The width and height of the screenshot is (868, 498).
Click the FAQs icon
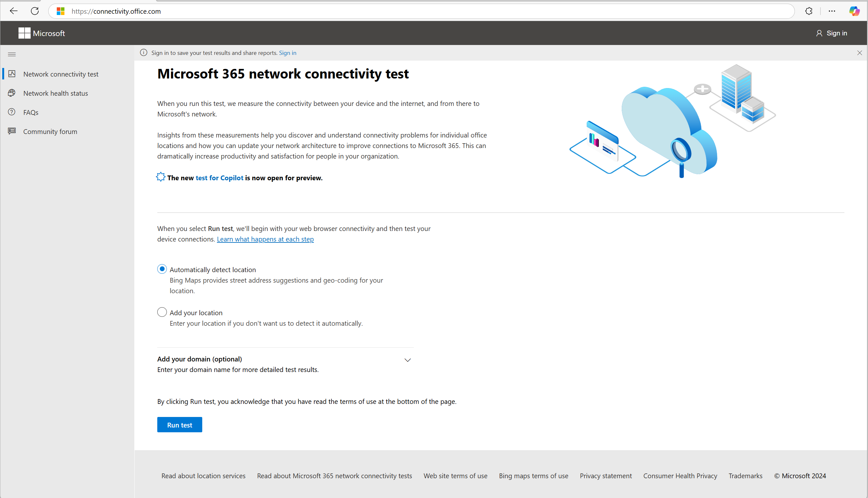click(12, 112)
